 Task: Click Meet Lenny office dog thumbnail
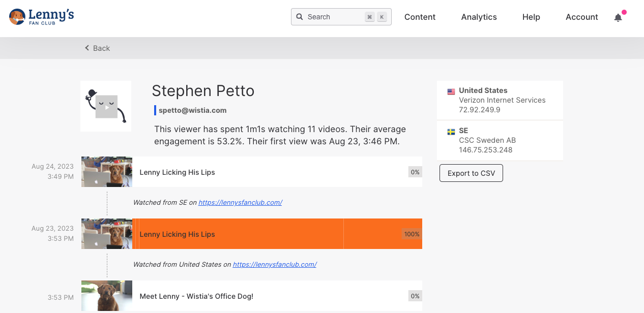107,296
